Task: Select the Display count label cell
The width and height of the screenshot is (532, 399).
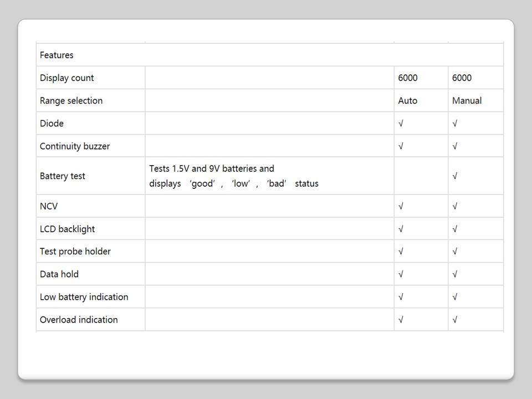Action: point(67,78)
